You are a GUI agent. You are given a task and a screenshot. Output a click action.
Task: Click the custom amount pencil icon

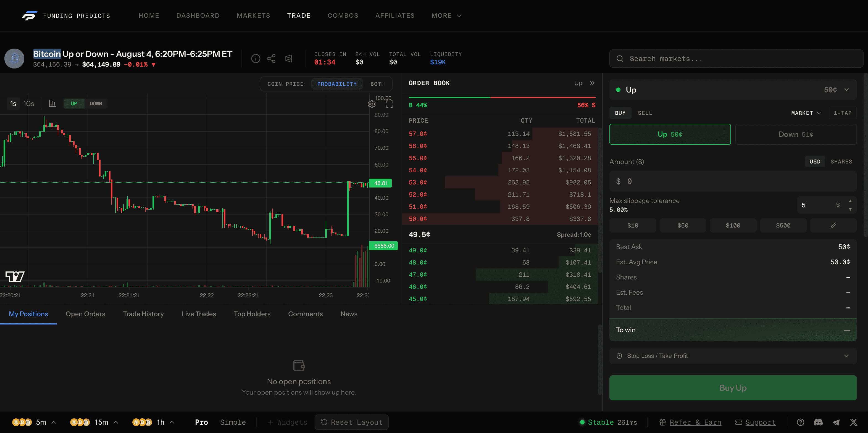833,225
